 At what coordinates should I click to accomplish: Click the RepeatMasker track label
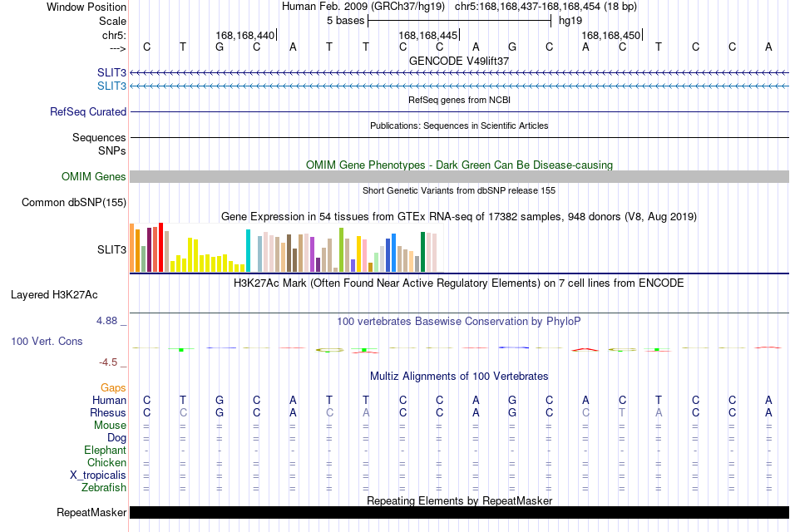91,512
